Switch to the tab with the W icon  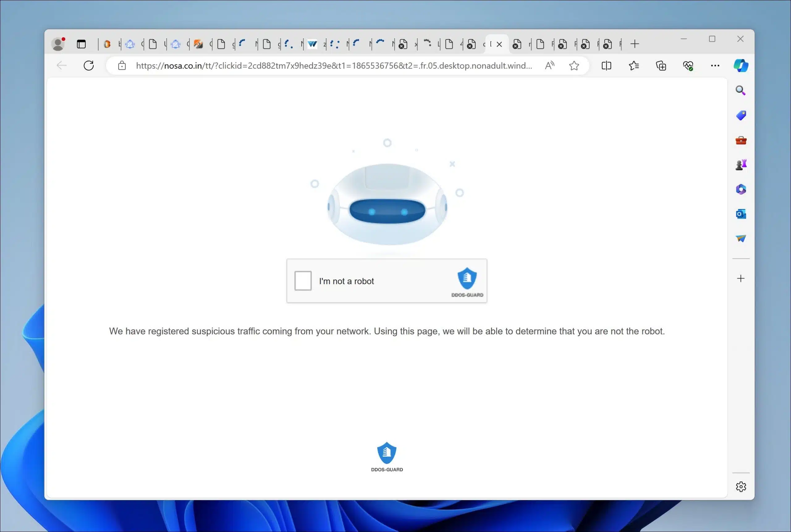312,44
